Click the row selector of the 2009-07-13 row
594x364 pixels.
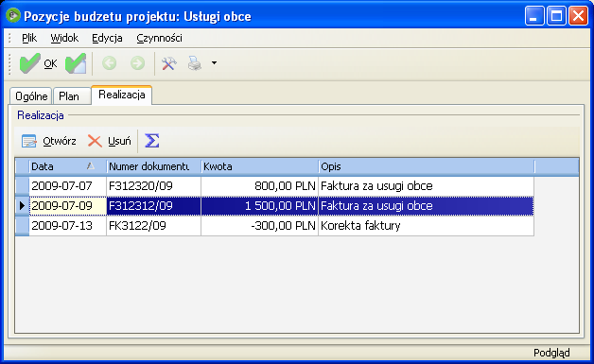22,225
